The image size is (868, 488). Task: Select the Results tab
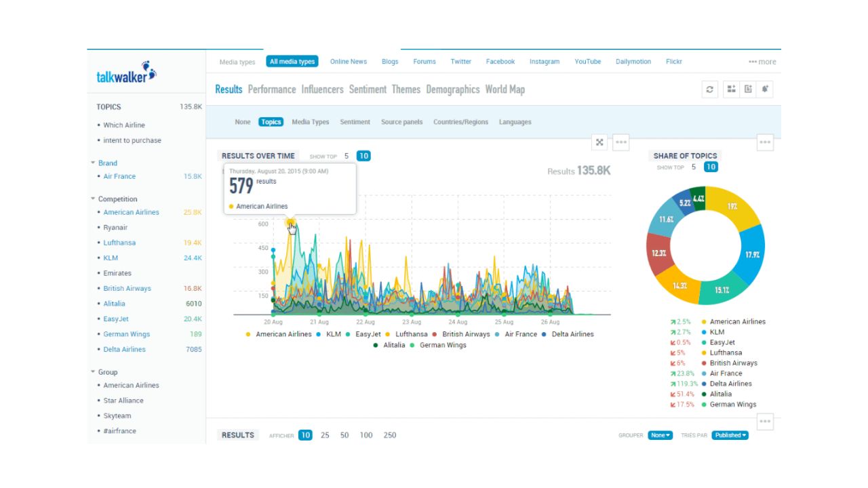coord(229,89)
